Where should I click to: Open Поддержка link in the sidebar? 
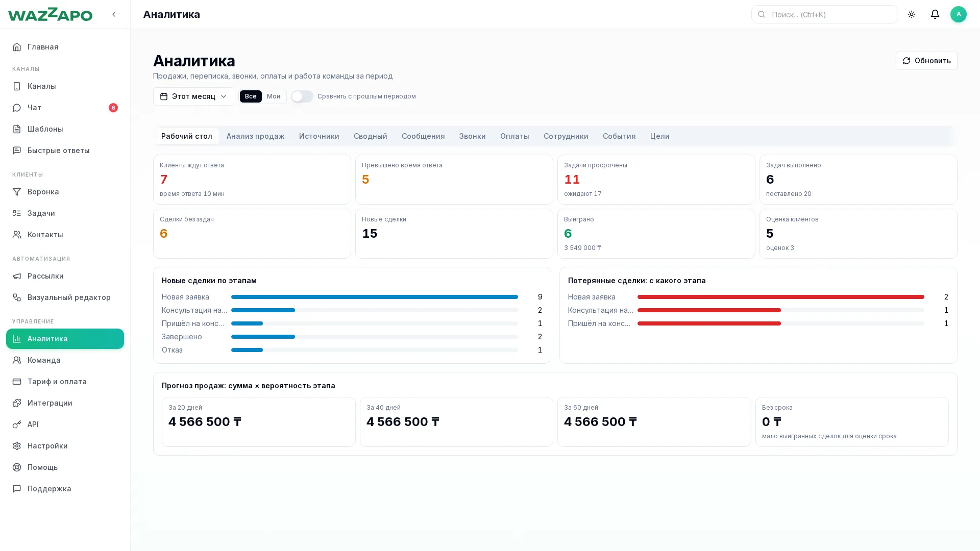click(x=65, y=489)
